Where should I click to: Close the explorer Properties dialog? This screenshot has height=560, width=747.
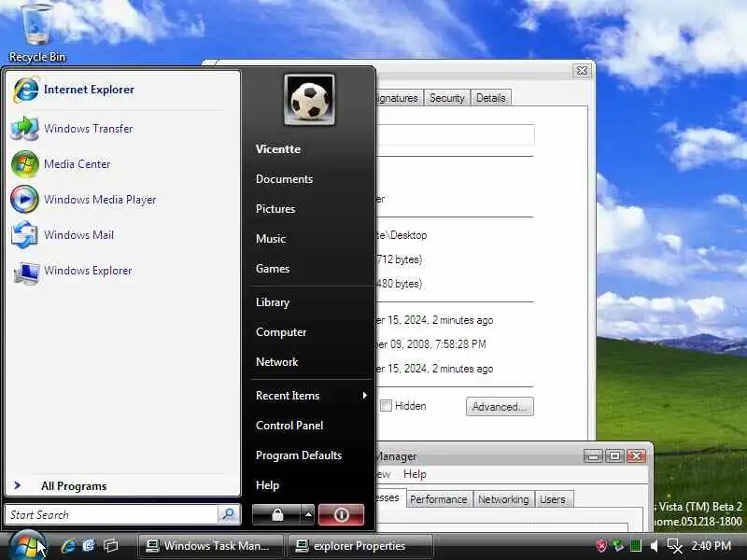click(582, 71)
